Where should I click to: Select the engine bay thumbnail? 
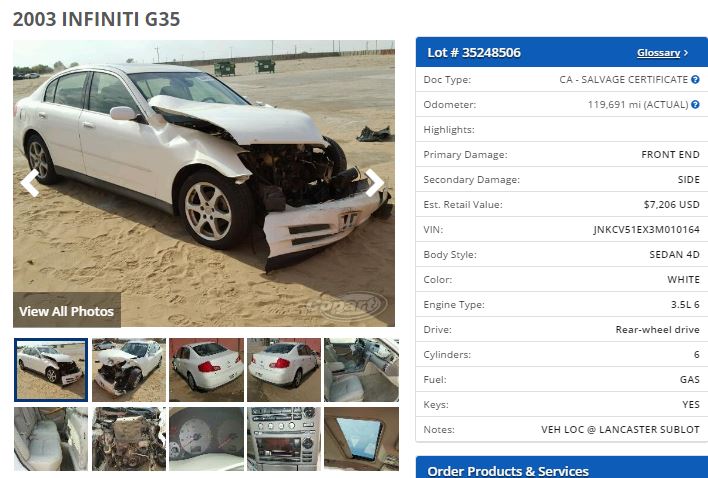click(129, 439)
